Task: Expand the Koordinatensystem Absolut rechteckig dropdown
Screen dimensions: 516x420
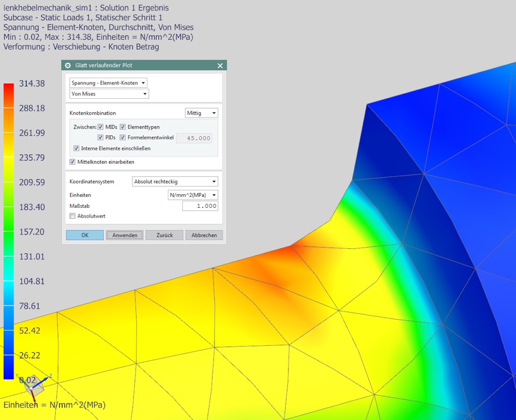Action: 175,182
